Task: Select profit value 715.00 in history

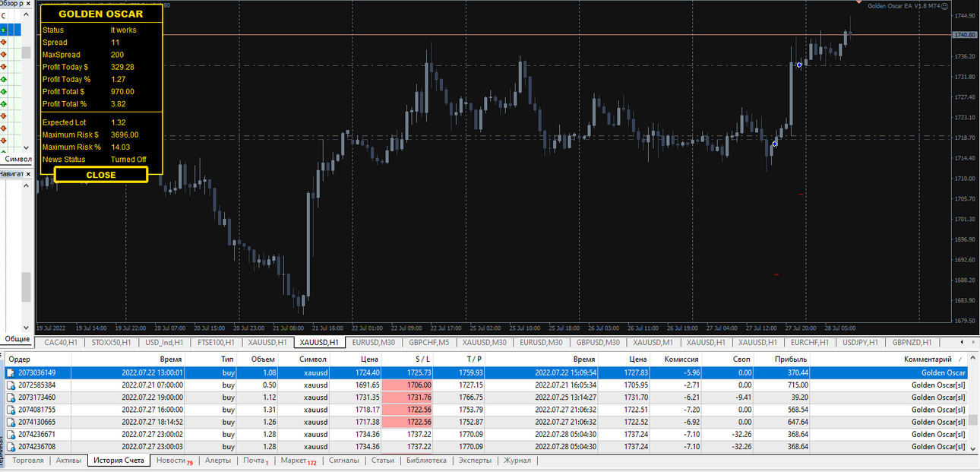Action: pos(796,385)
